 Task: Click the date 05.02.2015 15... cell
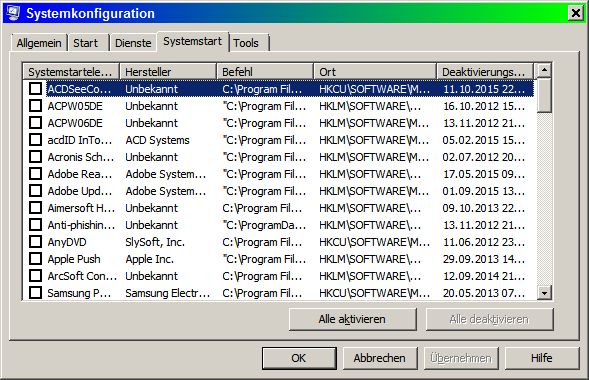tap(484, 140)
